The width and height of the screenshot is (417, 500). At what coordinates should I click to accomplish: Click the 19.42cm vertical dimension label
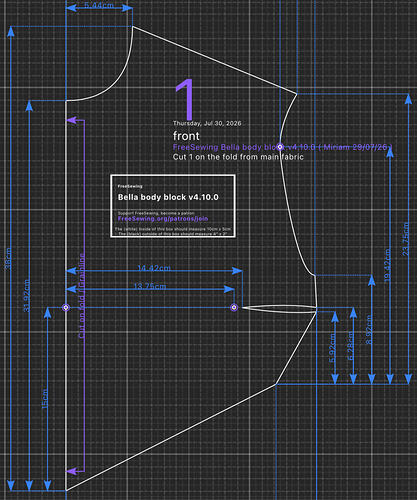[387, 265]
